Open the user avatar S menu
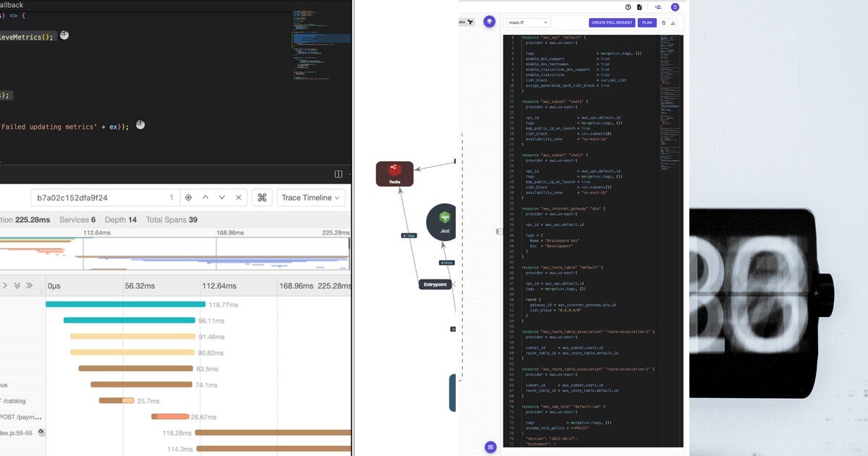 pos(676,7)
